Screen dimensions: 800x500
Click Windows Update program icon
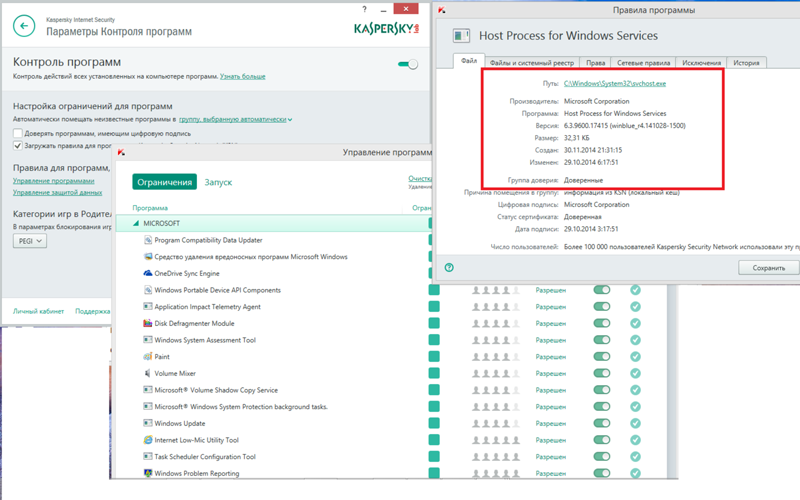tap(148, 423)
